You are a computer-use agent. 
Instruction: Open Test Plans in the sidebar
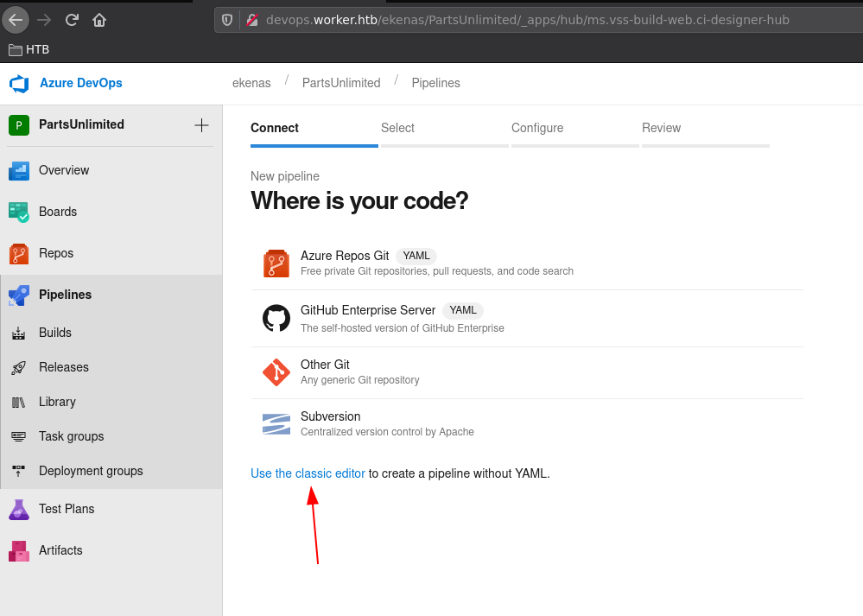[x=111, y=509]
